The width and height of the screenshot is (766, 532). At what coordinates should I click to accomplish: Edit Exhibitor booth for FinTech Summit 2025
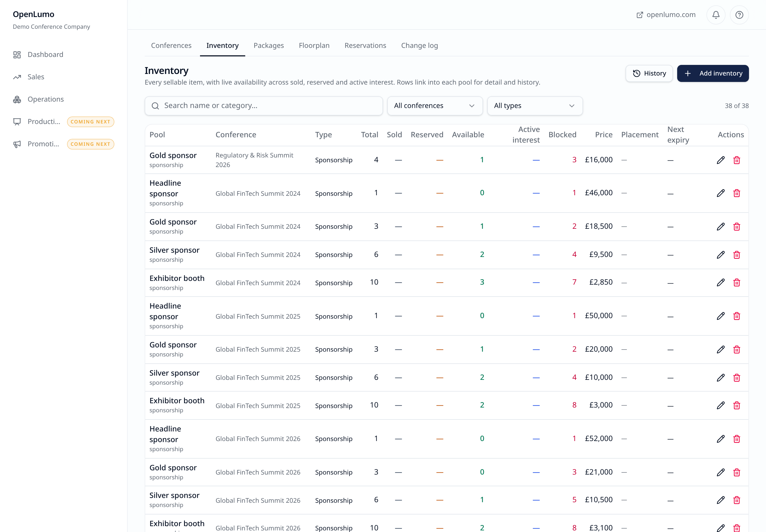(x=721, y=405)
